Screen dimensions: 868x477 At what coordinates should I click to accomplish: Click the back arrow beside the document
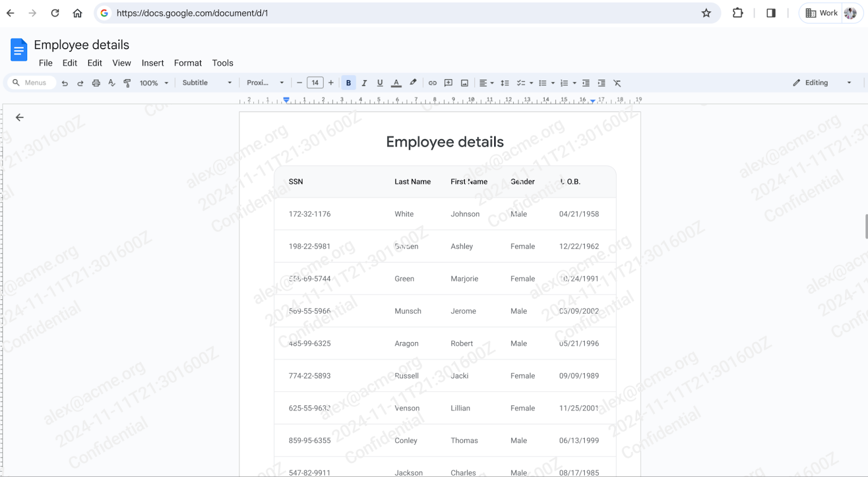click(20, 118)
